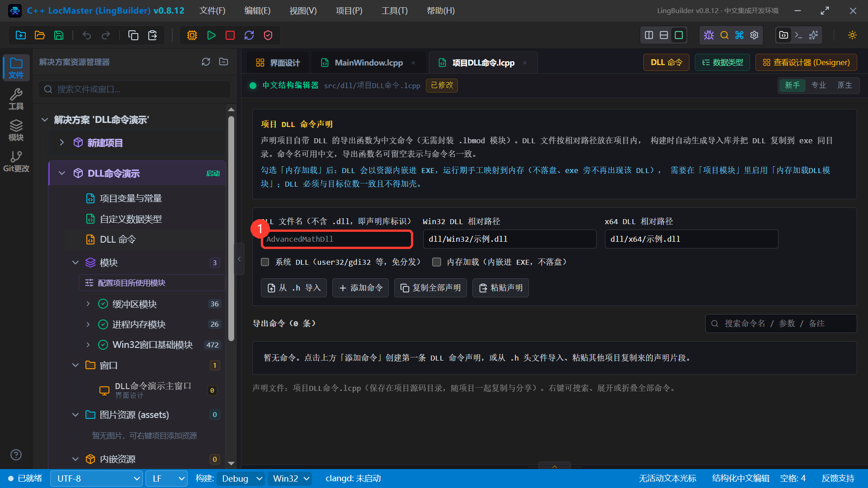Switch to 新手 mode
The width and height of the screenshot is (868, 488).
pos(792,85)
